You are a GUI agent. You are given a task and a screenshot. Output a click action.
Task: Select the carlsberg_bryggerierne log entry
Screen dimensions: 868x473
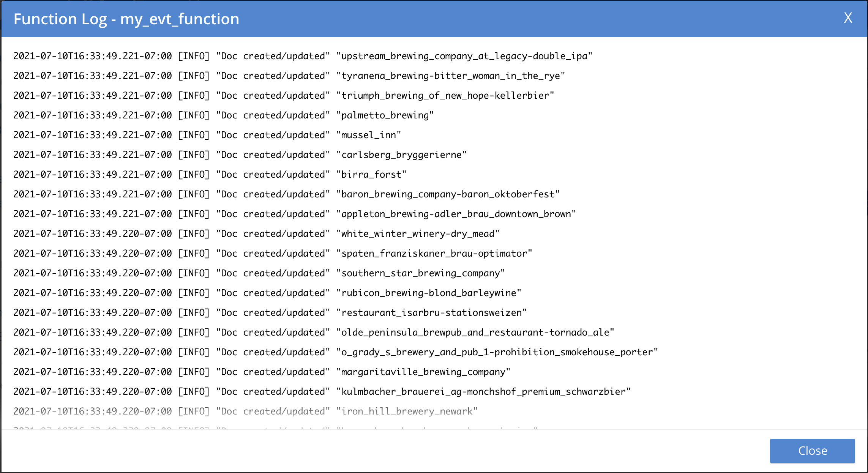click(x=240, y=155)
